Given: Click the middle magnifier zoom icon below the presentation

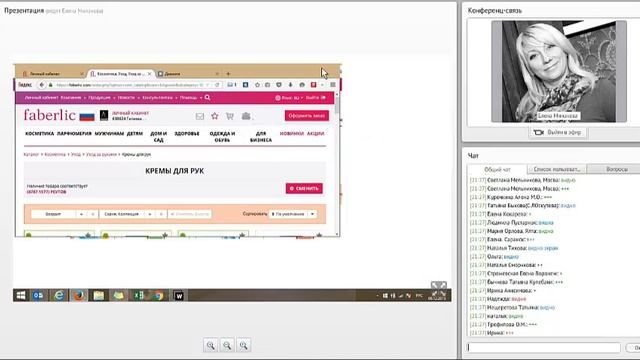Looking at the screenshot, I should tap(227, 345).
